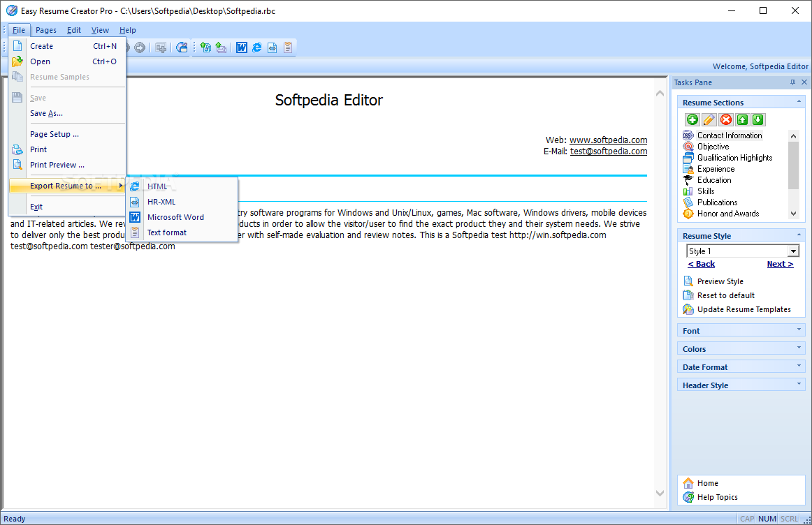Open the Style 1 resume style dropdown
The width and height of the screenshot is (812, 525).
(x=793, y=251)
